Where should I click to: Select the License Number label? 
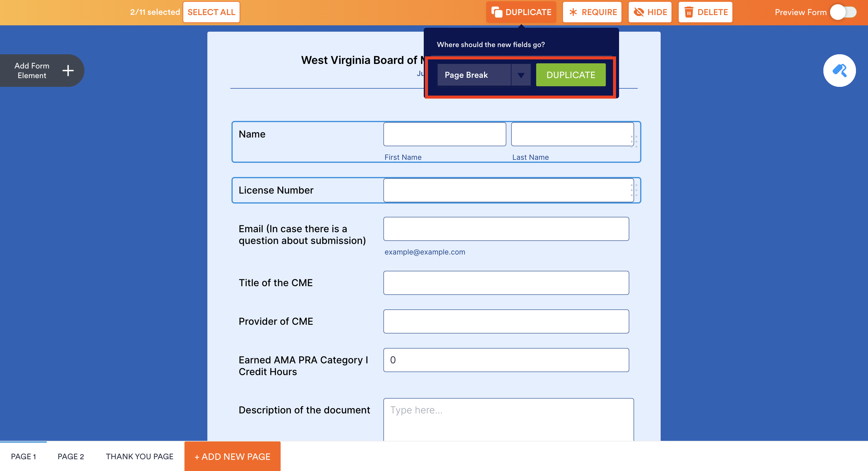(276, 190)
